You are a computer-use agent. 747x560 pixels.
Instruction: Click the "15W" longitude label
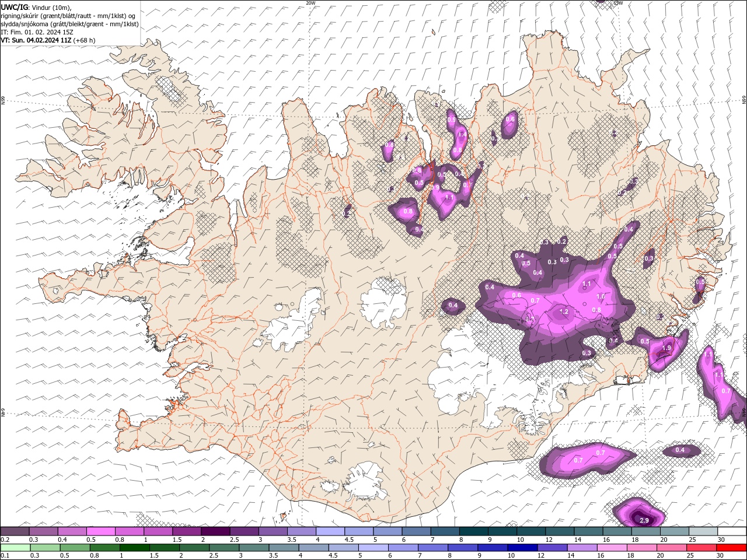click(x=619, y=3)
